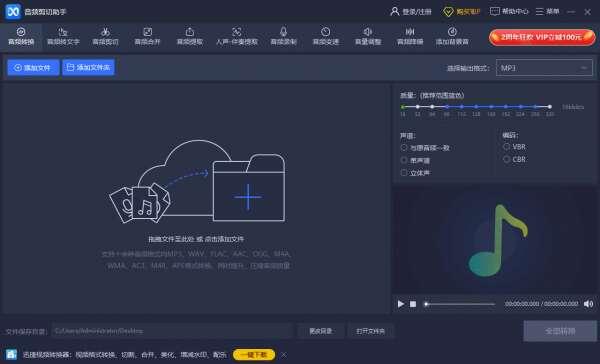Click the preview playback progress bar
The width and height of the screenshot is (600, 364).
coord(460,304)
